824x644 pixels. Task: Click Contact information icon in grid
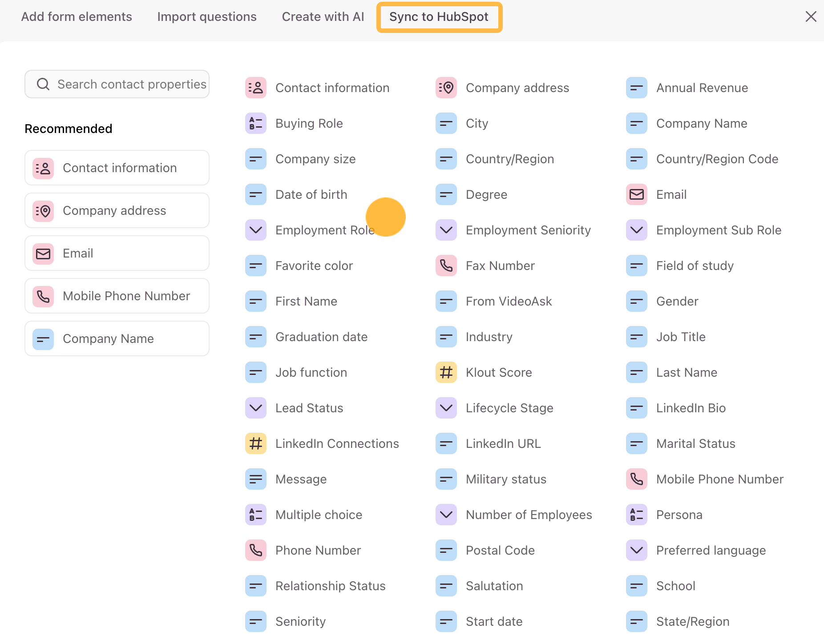(256, 88)
